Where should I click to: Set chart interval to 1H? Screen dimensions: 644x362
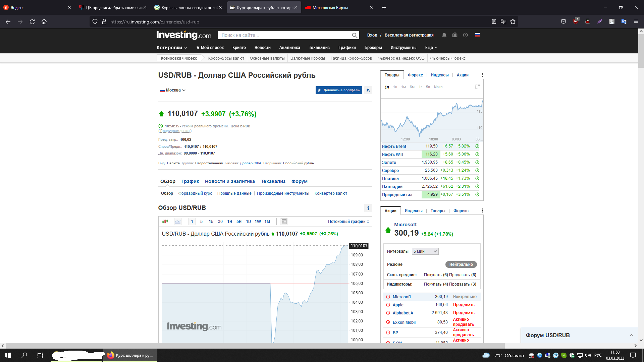click(229, 222)
